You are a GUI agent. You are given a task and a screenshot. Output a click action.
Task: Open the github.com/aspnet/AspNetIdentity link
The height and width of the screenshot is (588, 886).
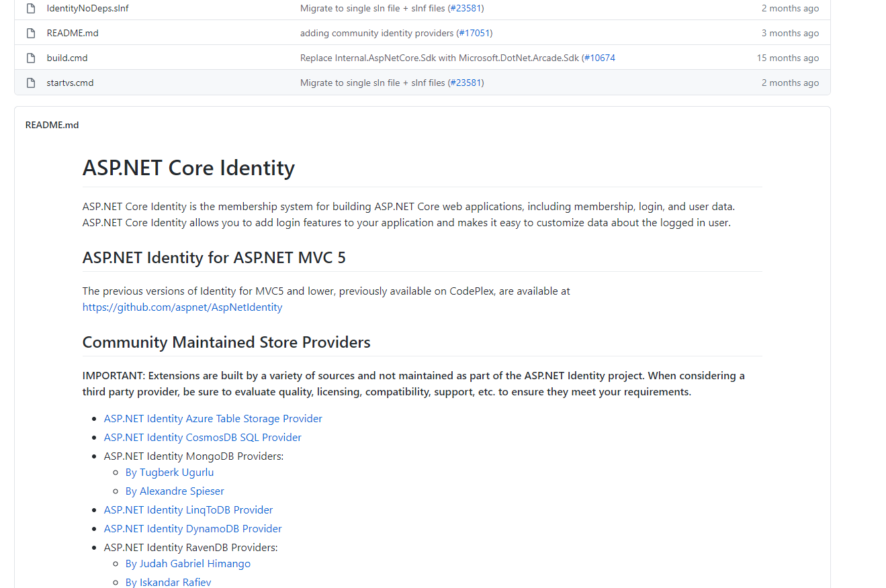(x=182, y=307)
